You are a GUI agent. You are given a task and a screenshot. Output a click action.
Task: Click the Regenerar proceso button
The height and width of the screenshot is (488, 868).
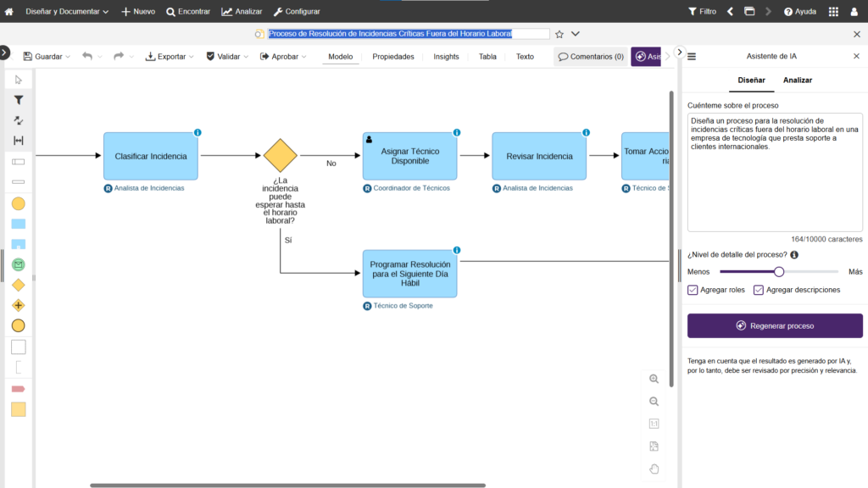(x=775, y=326)
